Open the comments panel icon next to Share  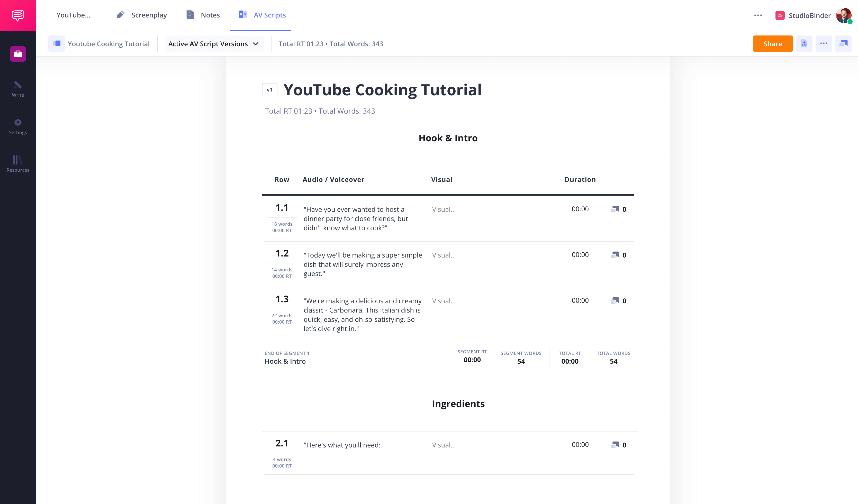(843, 43)
